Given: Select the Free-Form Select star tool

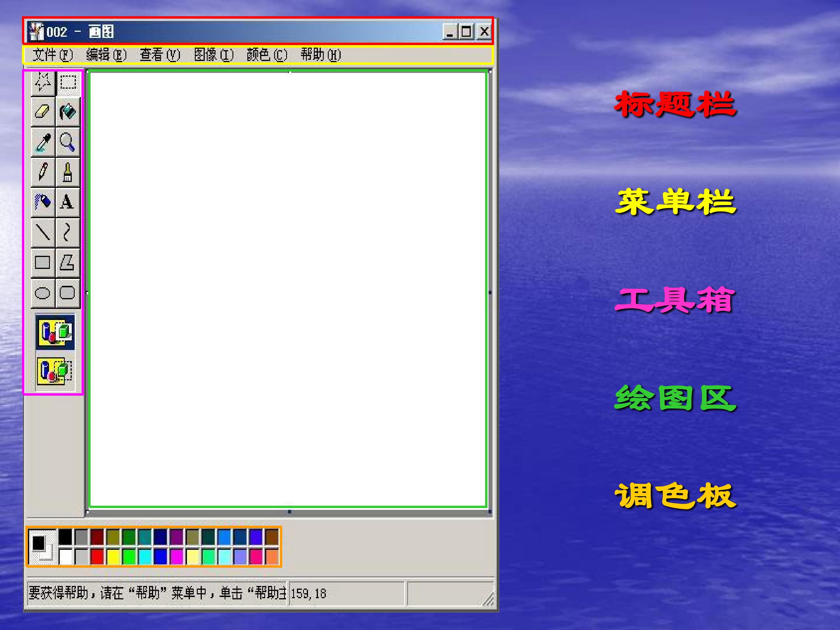Looking at the screenshot, I should (x=43, y=83).
